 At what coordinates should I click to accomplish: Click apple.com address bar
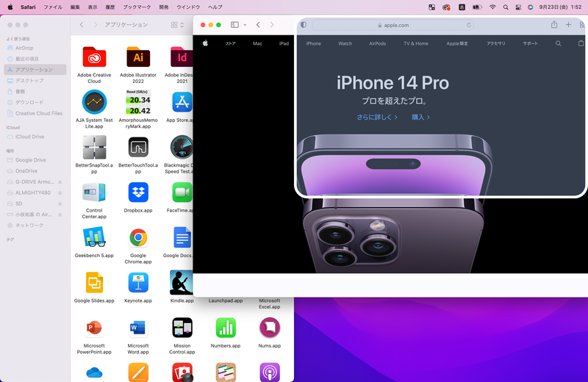coord(393,25)
